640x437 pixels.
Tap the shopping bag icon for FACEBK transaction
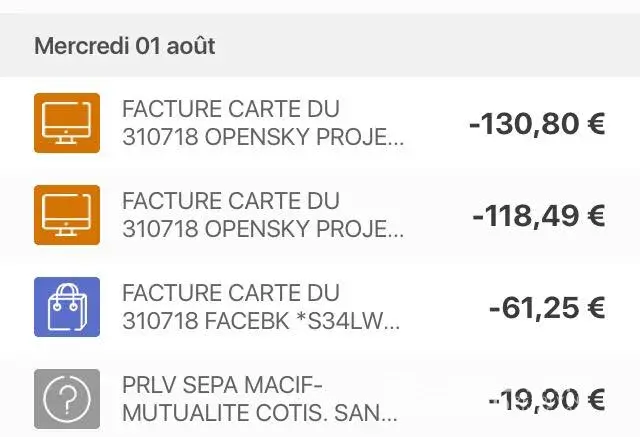pos(67,307)
